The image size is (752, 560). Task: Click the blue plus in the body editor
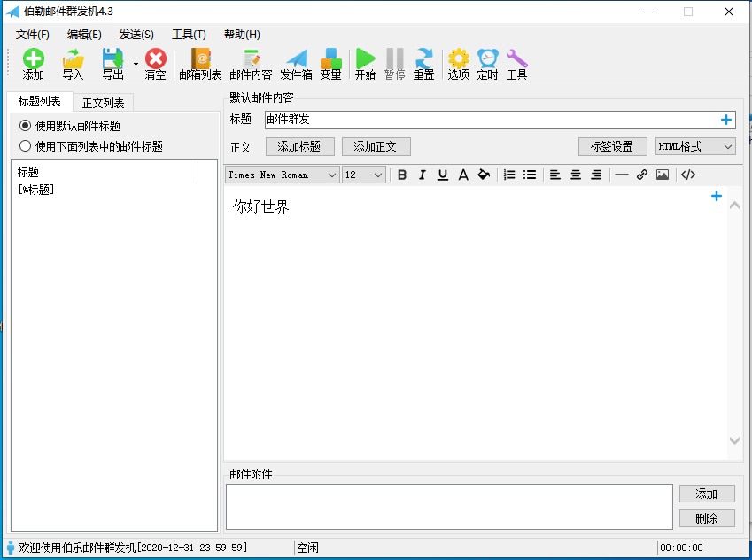click(717, 196)
